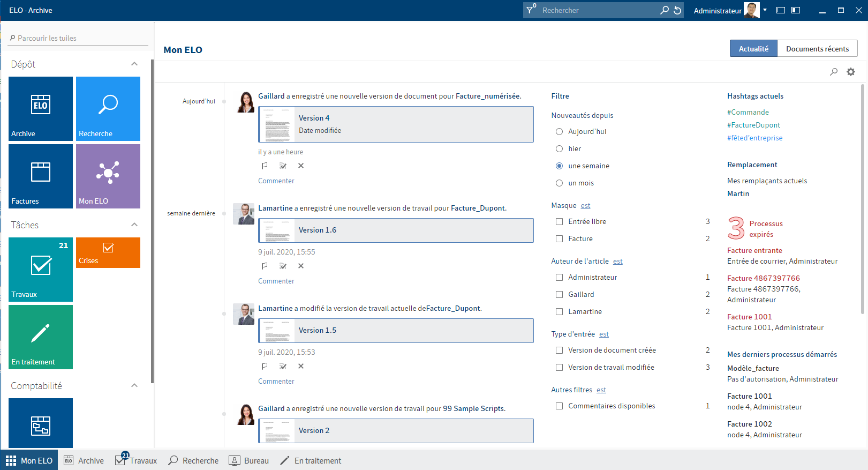Toggle the Auteur de l'article 'est' operator
The width and height of the screenshot is (868, 470).
(x=617, y=261)
